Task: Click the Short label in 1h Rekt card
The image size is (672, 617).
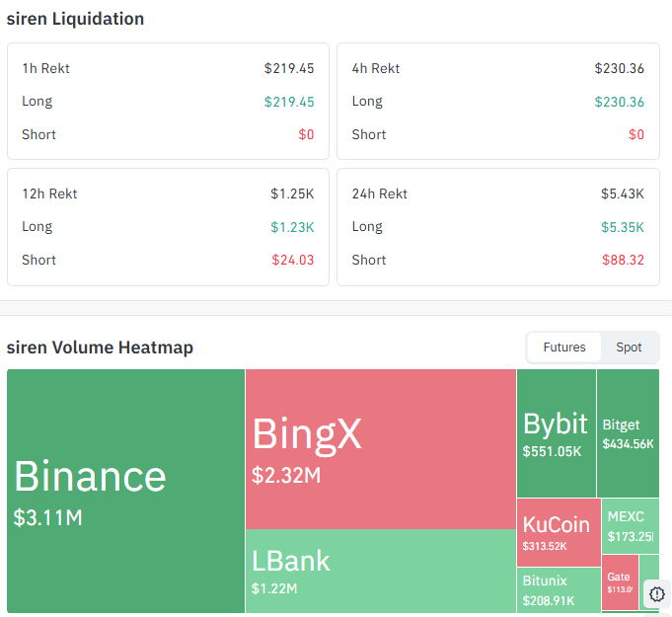Action: (39, 134)
